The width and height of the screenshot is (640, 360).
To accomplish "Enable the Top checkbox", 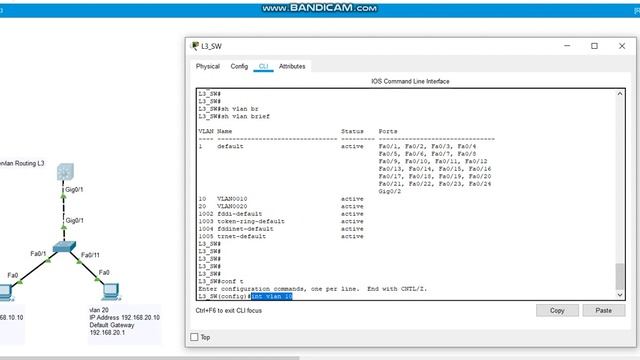I will [x=194, y=337].
